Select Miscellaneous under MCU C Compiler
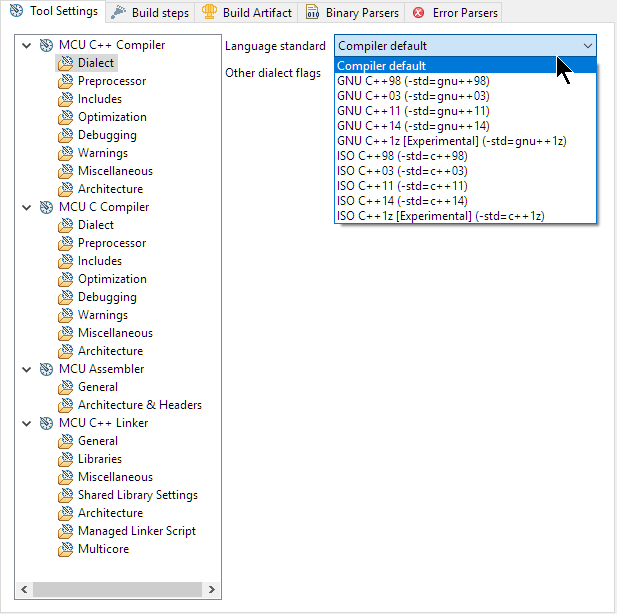Screen dimensions: 617x614 (x=115, y=333)
